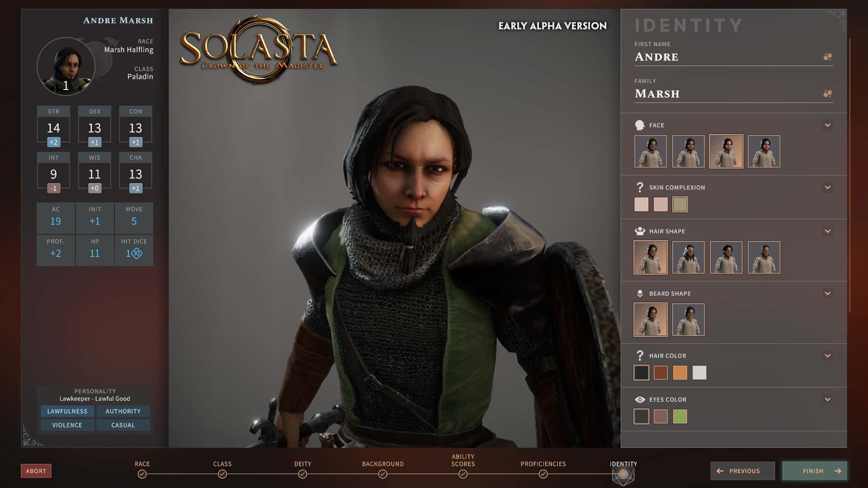Toggle the CASUAL personality trait
This screenshot has height=488, width=868.
coord(123,425)
